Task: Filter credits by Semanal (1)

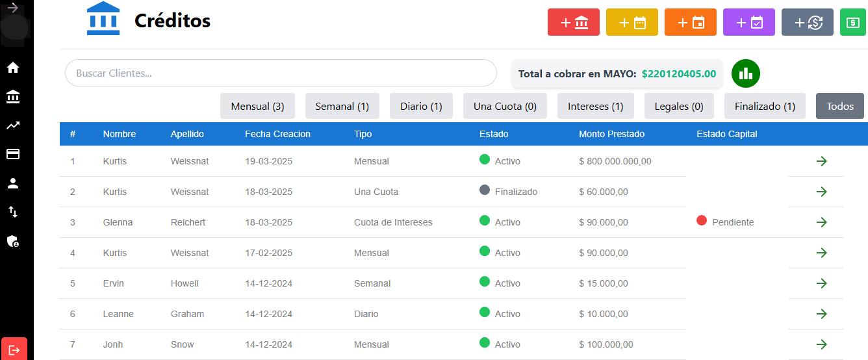Action: 342,106
